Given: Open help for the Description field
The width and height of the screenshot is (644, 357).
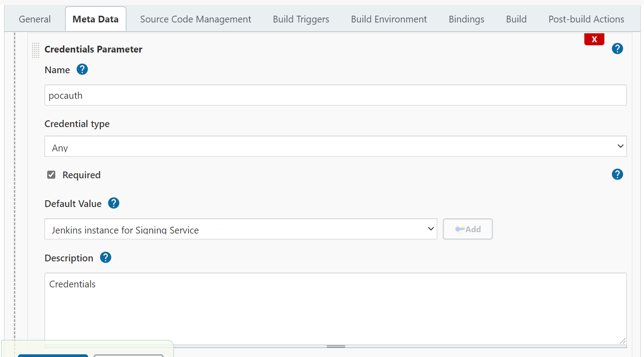Looking at the screenshot, I should [106, 258].
